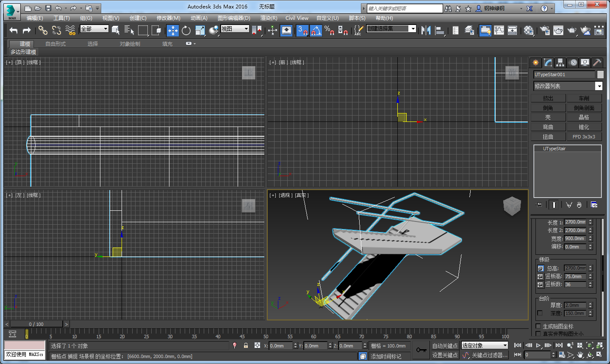
Task: Open the Utilities hammer panel tab
Action: 597,63
